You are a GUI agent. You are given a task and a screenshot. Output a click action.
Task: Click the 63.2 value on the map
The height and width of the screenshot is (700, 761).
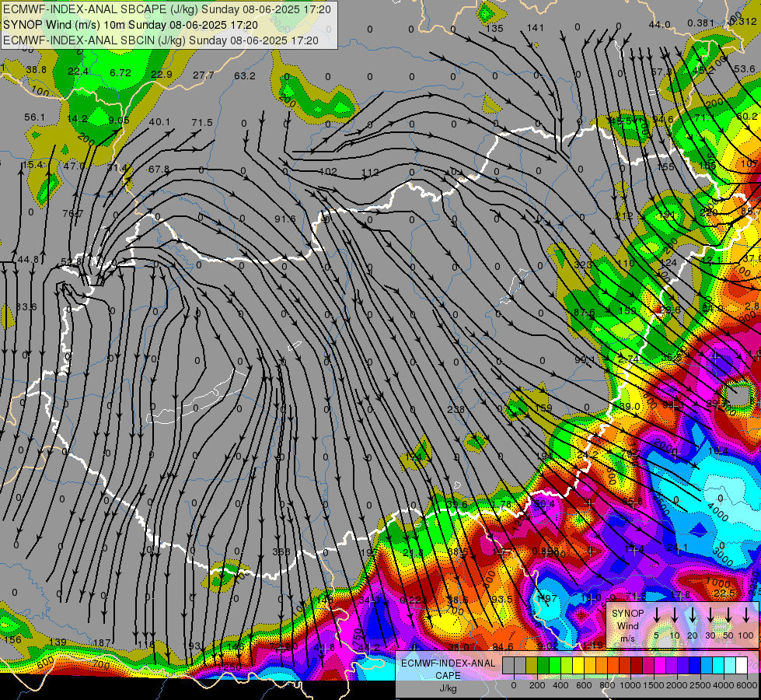245,75
